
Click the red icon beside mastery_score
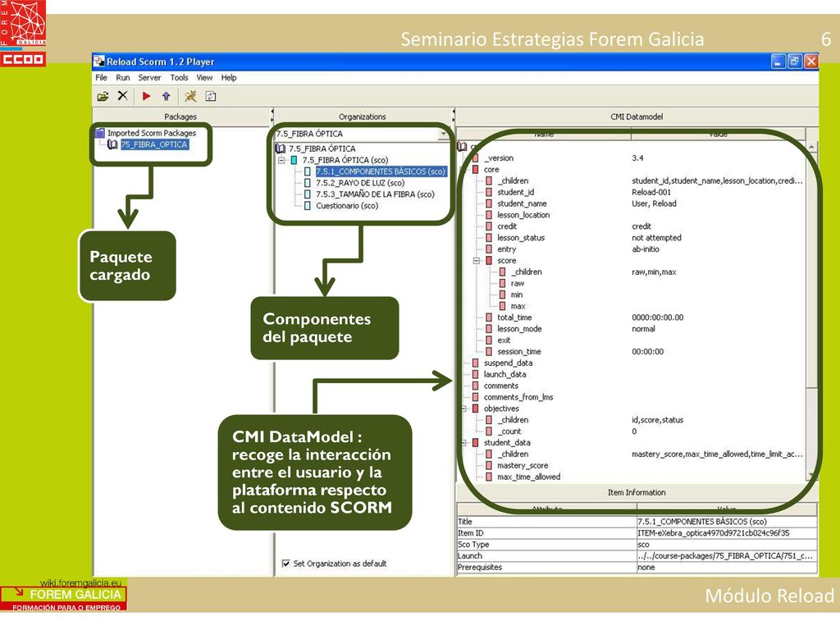[489, 466]
